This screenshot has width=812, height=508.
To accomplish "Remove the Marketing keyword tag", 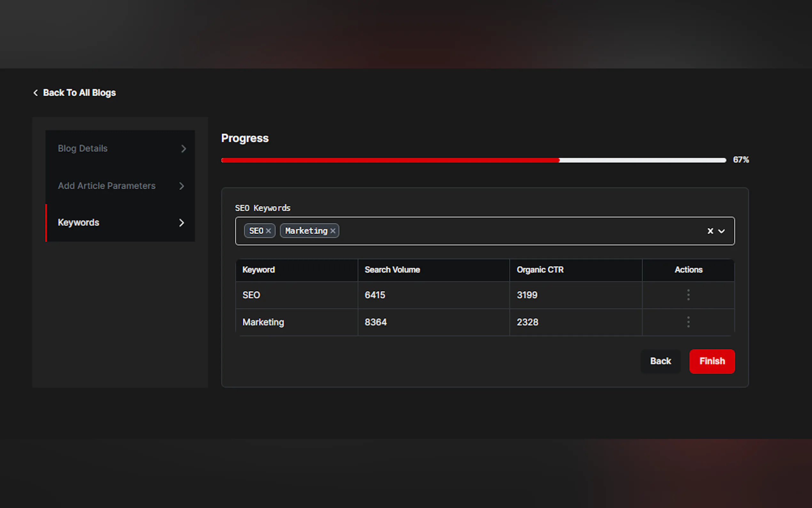I will point(333,231).
